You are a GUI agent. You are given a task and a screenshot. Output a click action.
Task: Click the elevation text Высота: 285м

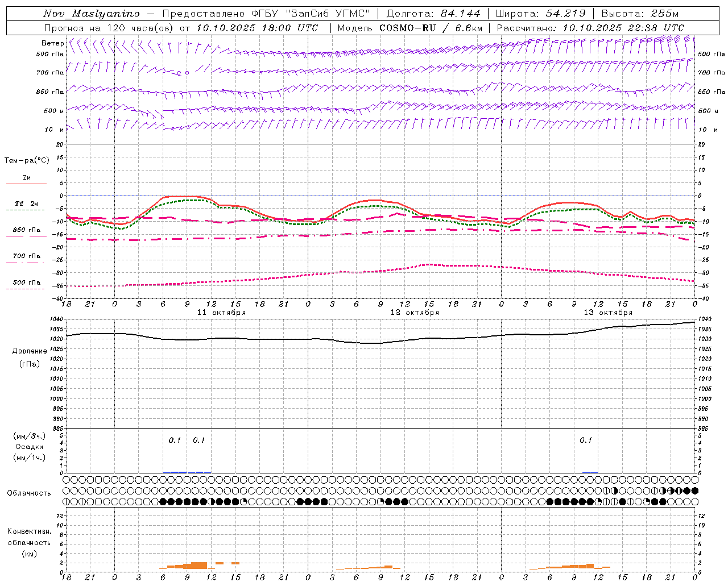[x=640, y=14]
